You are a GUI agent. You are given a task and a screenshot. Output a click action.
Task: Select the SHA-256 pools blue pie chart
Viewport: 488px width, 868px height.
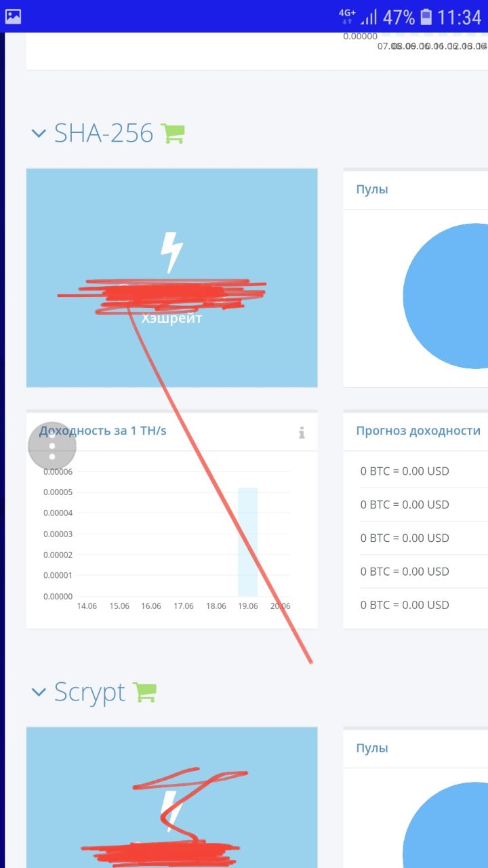pyautogui.click(x=445, y=296)
